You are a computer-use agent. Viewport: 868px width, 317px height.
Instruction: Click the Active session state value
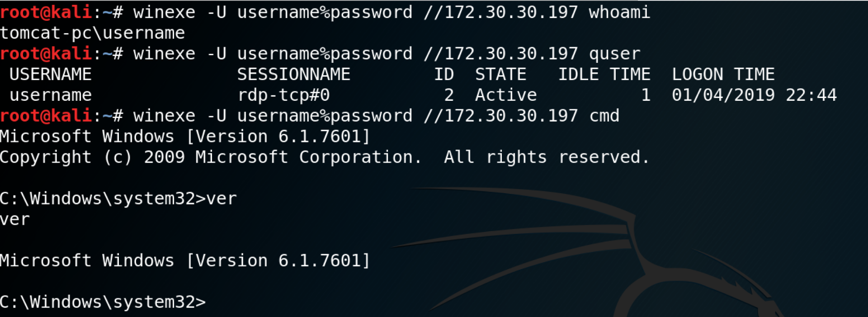point(505,95)
